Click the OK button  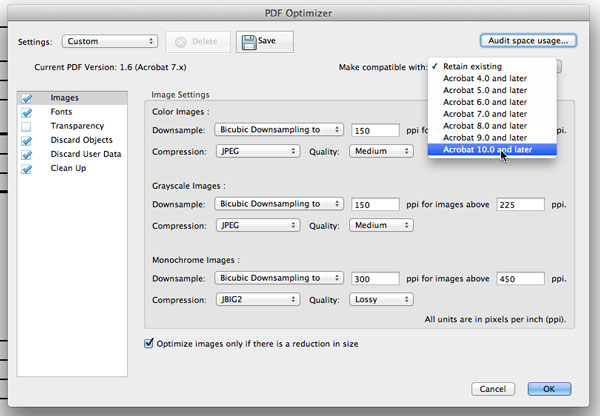coord(549,389)
